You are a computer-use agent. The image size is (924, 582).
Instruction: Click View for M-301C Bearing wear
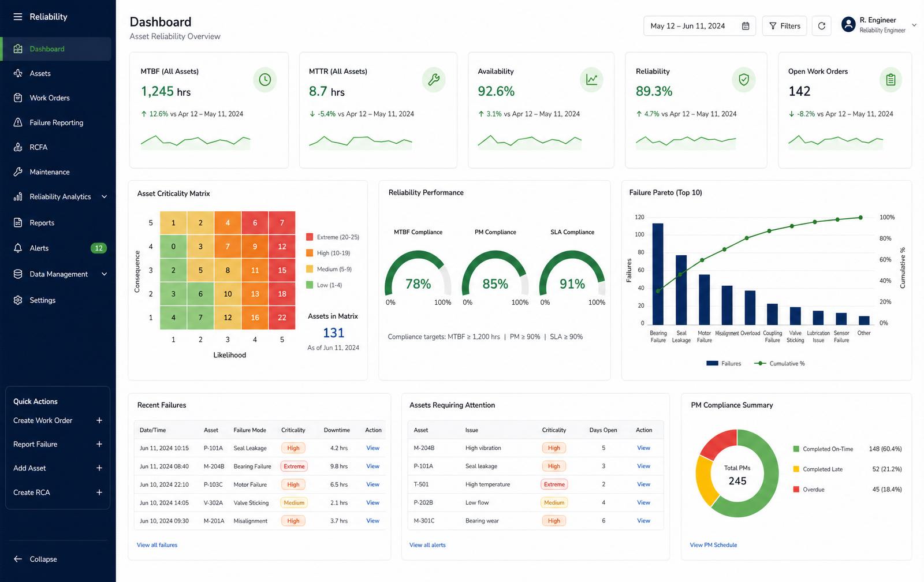pos(643,521)
